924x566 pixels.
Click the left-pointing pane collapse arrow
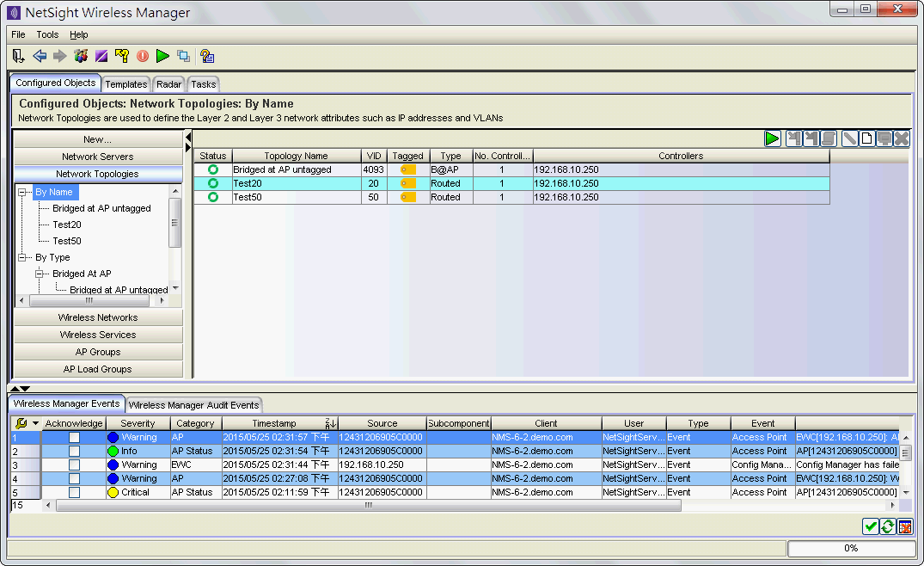pos(188,138)
